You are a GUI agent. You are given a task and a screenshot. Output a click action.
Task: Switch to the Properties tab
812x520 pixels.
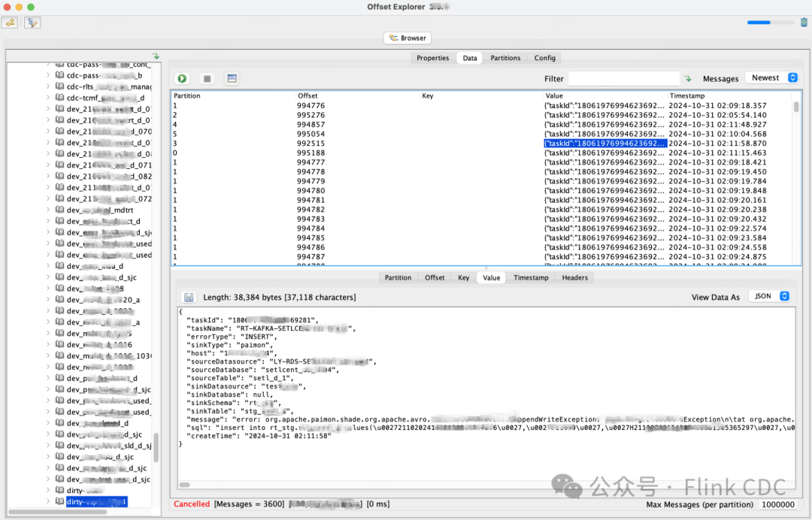pyautogui.click(x=433, y=58)
